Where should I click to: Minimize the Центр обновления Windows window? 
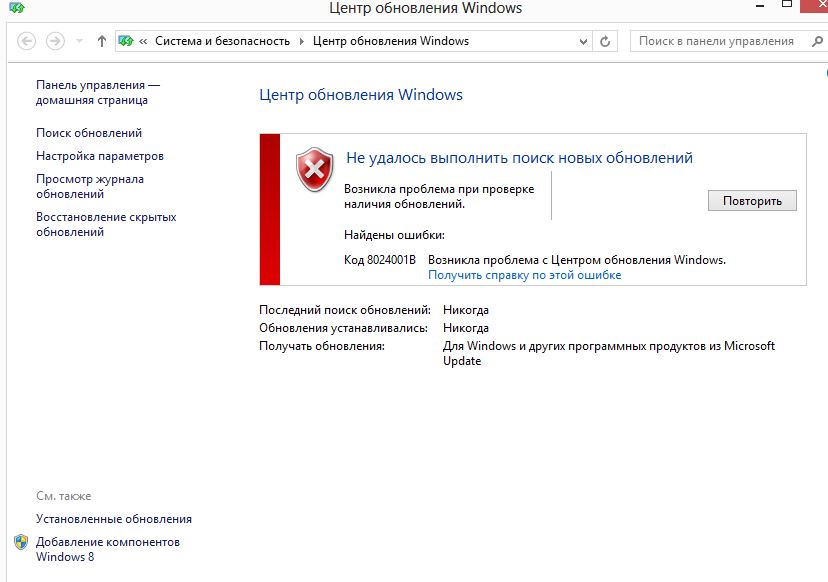(760, 5)
